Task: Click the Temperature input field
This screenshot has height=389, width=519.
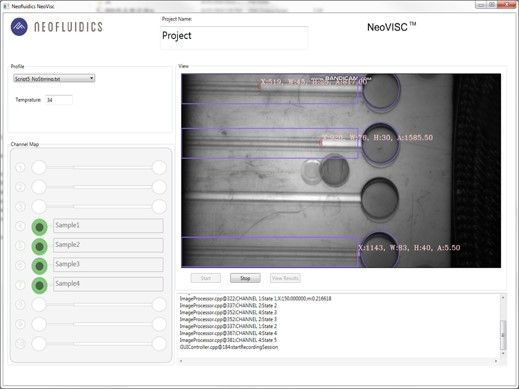Action: (59, 100)
